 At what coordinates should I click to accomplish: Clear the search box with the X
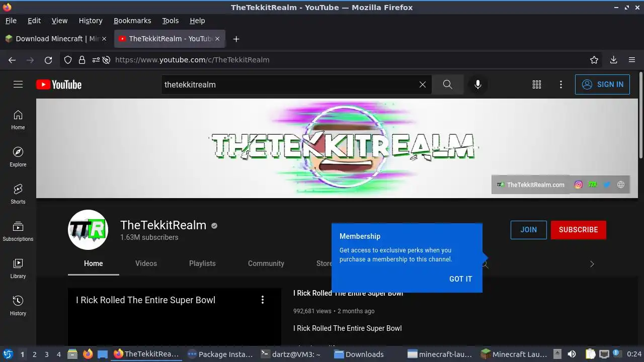pyautogui.click(x=423, y=84)
